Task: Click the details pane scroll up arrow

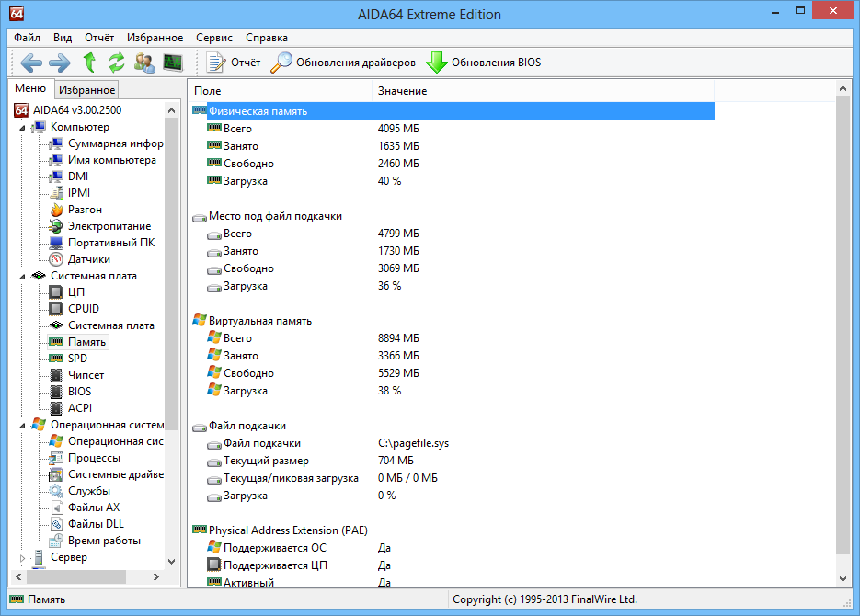Action: [x=843, y=88]
